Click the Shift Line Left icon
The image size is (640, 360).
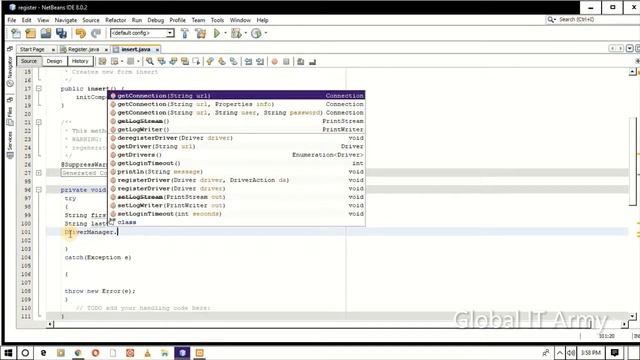pyautogui.click(x=248, y=62)
